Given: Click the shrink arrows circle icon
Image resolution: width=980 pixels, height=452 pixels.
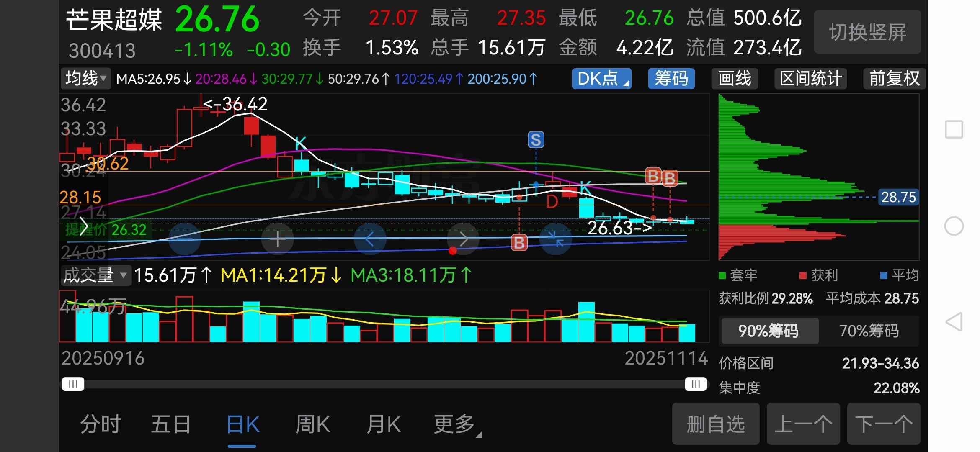Looking at the screenshot, I should (556, 239).
